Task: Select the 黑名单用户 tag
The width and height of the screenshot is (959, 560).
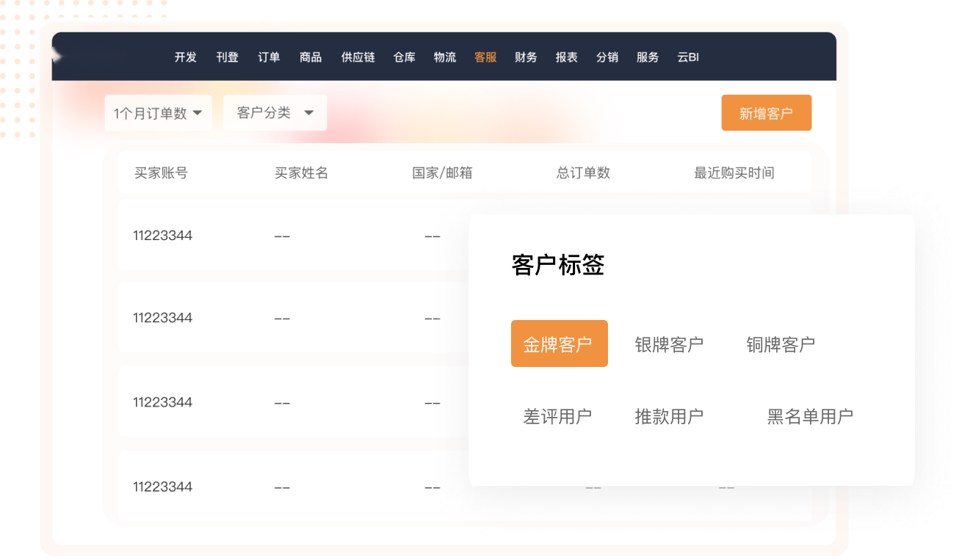Action: pyautogui.click(x=809, y=416)
